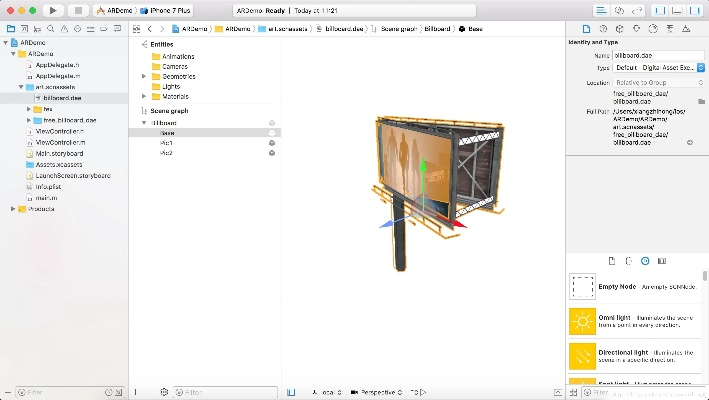Go back using the editor's left arrow
Viewport: 709px width, 400px height.
click(x=149, y=29)
